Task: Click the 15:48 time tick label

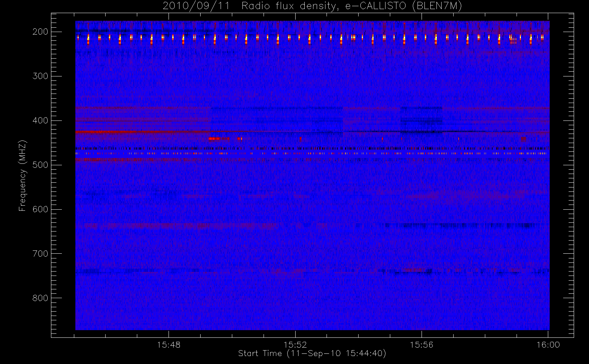Action: 169,345
